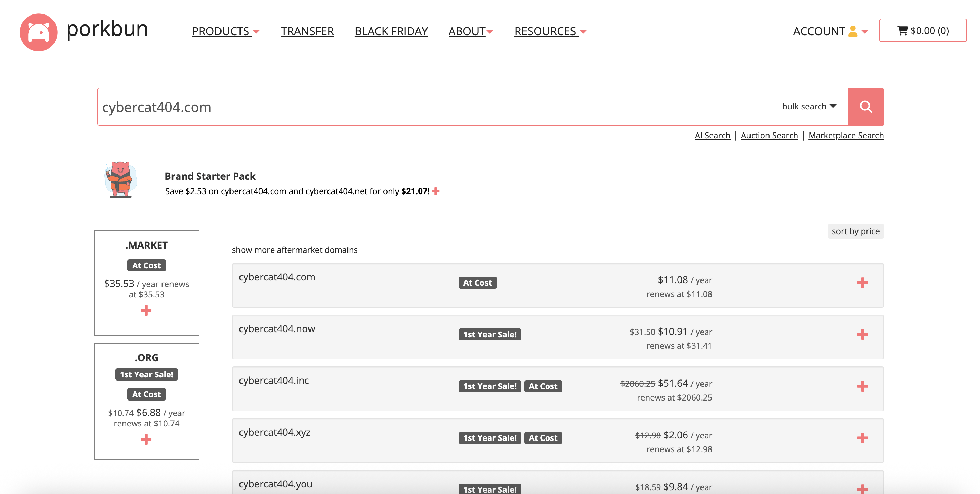The image size is (980, 494).
Task: Click 1st Year Sale badge on cybercat404.now
Action: click(x=490, y=334)
